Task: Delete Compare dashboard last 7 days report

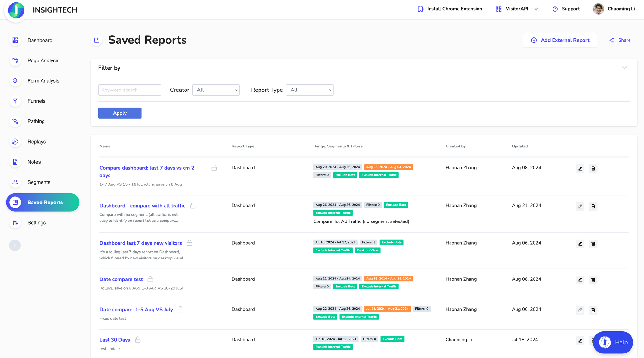Action: [x=593, y=168]
